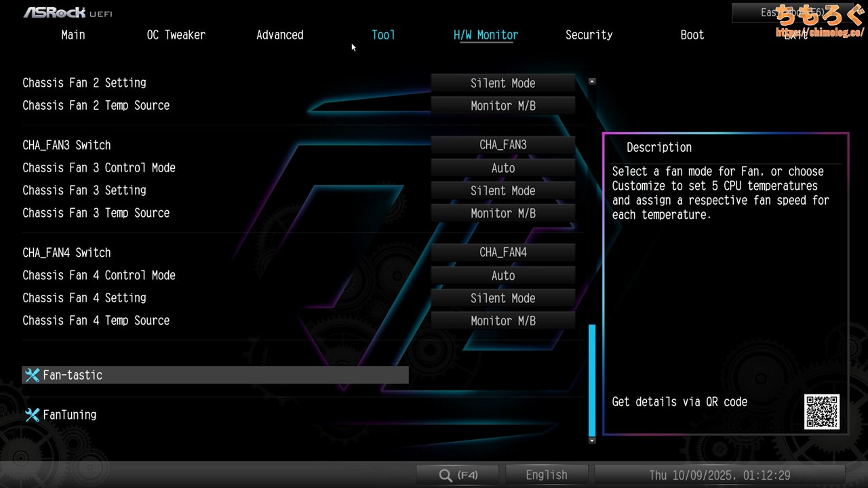The image size is (868, 488).
Task: Click the QR code image
Action: (822, 411)
